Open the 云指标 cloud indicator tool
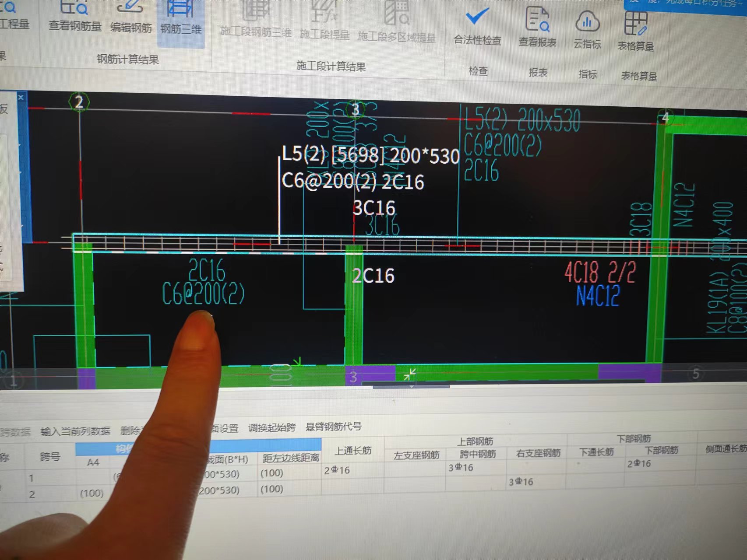This screenshot has width=747, height=560. point(587,31)
